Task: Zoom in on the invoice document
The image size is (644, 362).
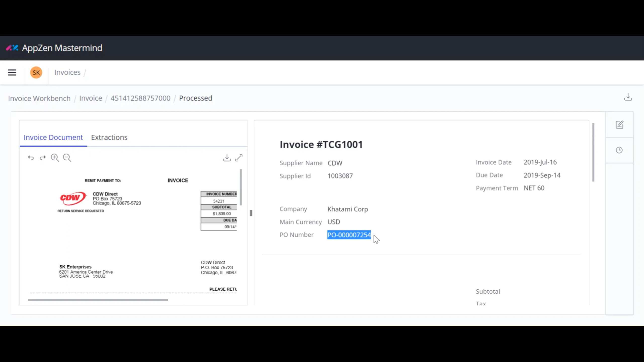Action: (55, 158)
